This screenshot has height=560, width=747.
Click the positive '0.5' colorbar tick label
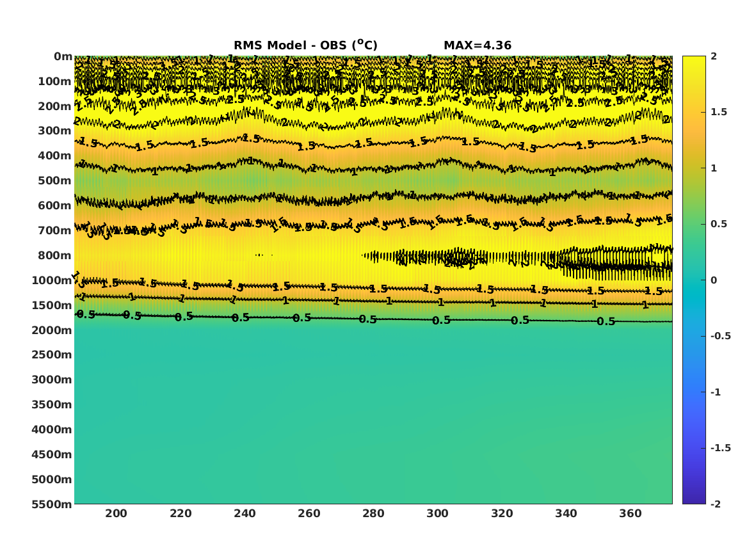pos(719,224)
